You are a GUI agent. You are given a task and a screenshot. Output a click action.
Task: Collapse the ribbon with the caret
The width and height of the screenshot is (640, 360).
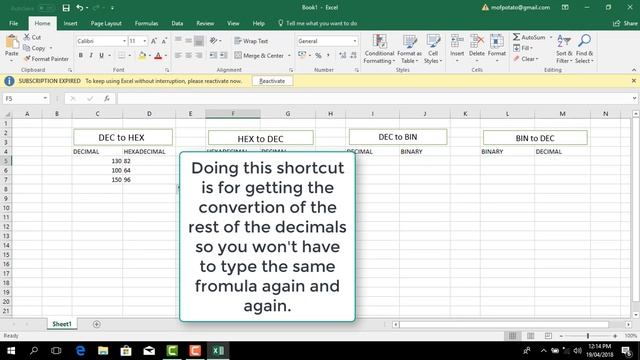coord(634,70)
